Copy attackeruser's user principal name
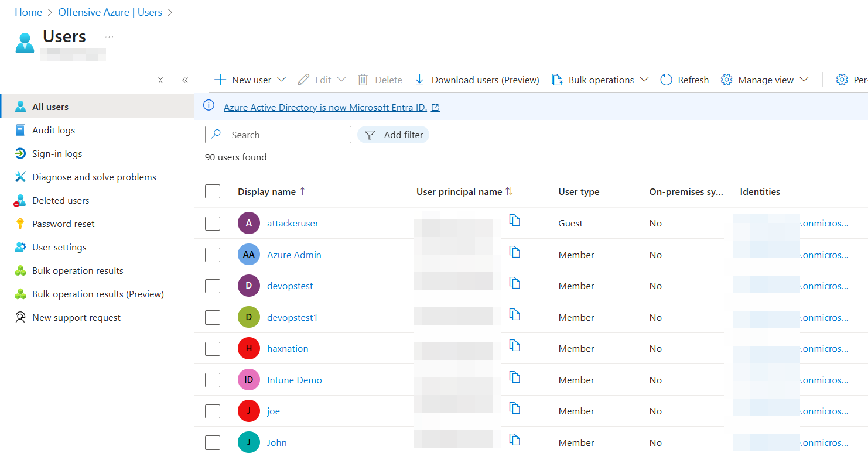Viewport: 868px width, 453px height. [x=515, y=220]
